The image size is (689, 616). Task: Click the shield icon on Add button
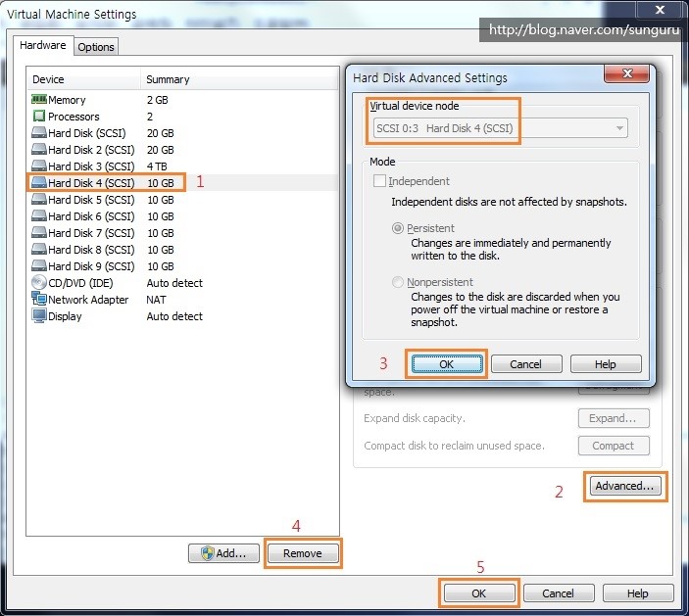[x=207, y=553]
